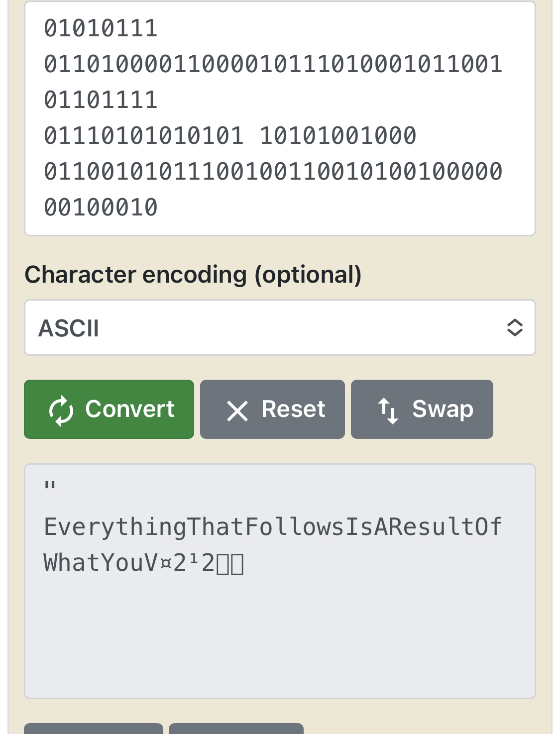The width and height of the screenshot is (560, 734).
Task: Click the first partially visible gray bottom button
Action: [94, 729]
